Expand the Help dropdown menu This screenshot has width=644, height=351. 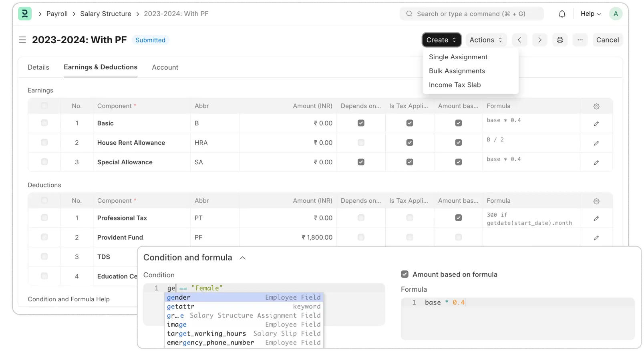(x=591, y=14)
